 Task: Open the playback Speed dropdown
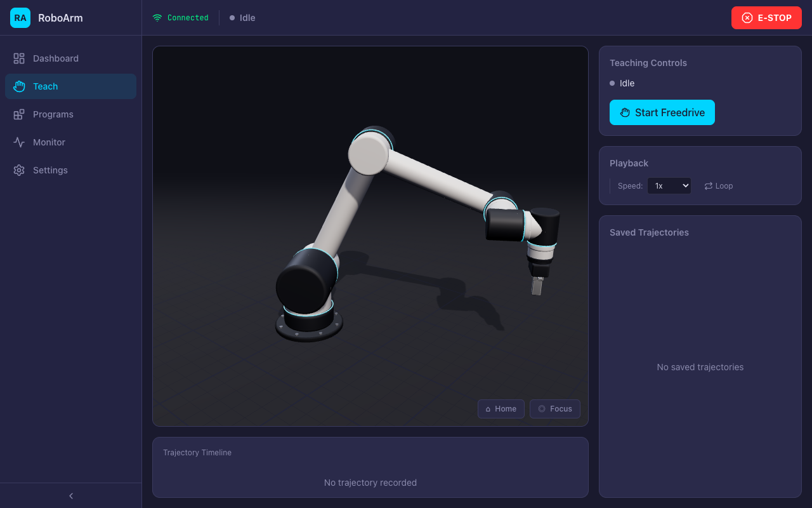[x=669, y=186]
